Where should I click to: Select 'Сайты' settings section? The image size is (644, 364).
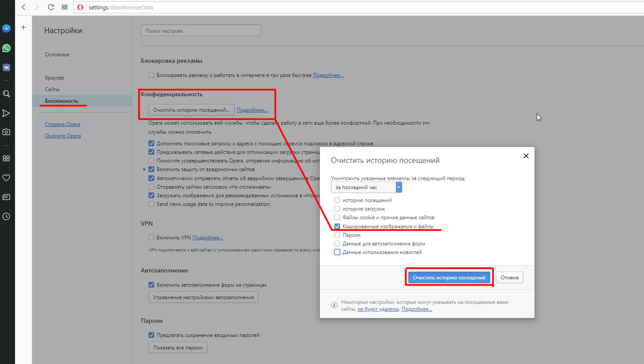point(52,89)
